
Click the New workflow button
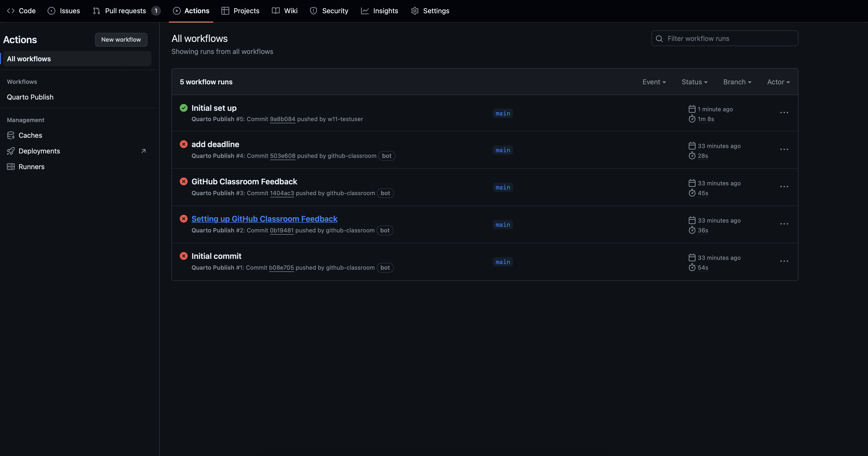121,39
